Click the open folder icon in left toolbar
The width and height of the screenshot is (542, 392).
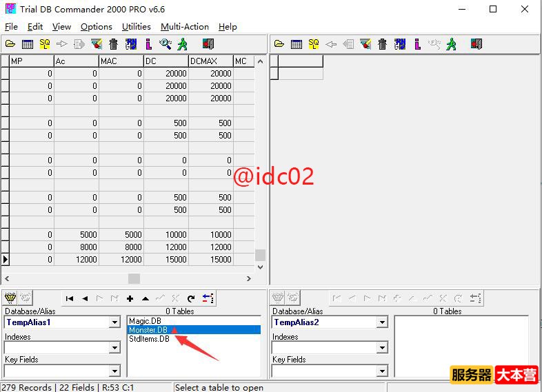point(10,44)
